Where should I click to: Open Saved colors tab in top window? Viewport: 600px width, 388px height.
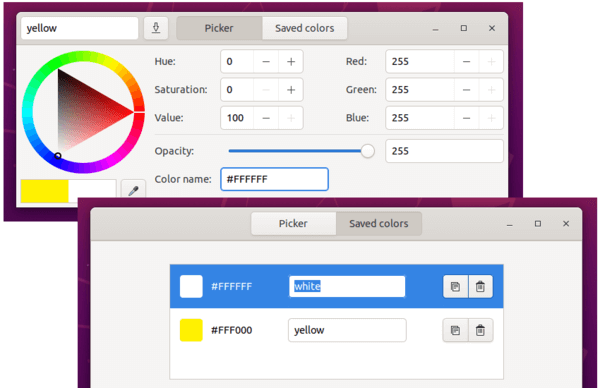click(305, 28)
